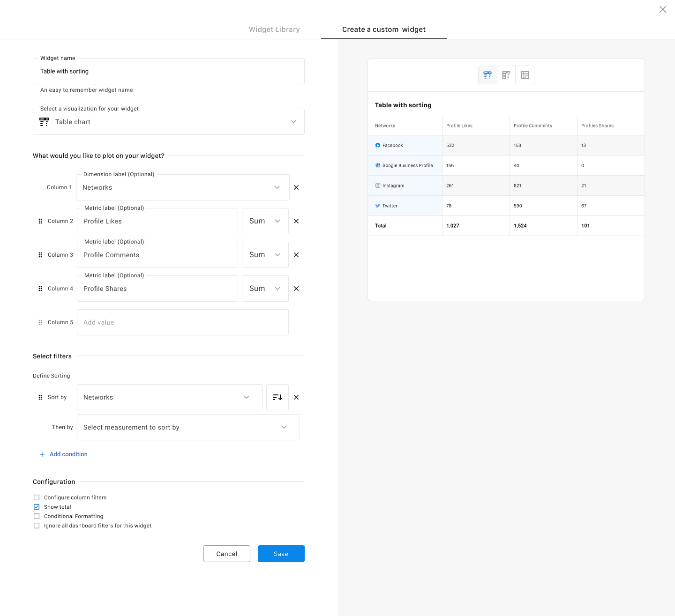Viewport: 675px width, 616px height.
Task: Choose the third pivot table layout icon
Action: click(x=525, y=75)
